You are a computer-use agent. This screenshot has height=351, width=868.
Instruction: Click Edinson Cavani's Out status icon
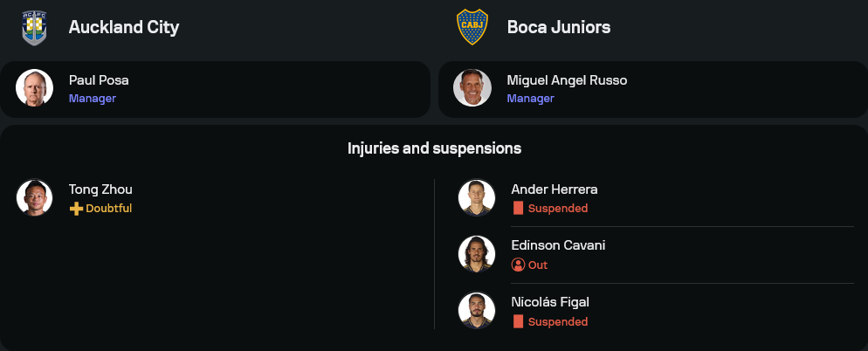(x=518, y=265)
